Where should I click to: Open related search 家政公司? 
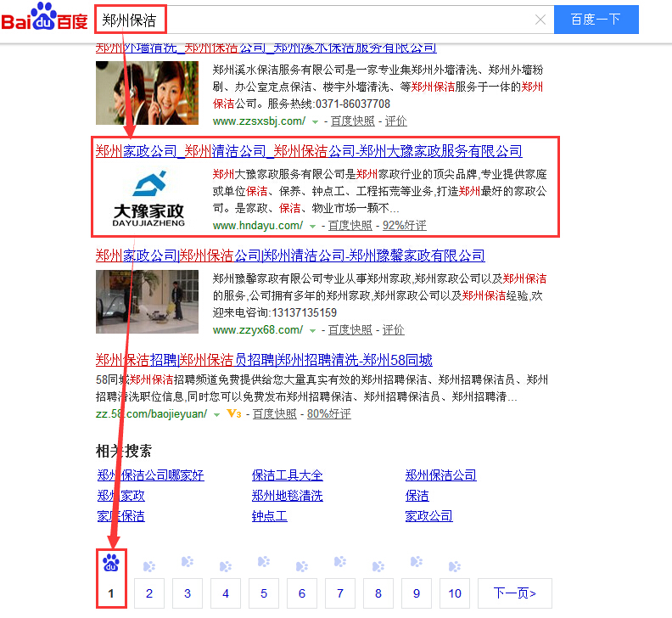pos(429,516)
